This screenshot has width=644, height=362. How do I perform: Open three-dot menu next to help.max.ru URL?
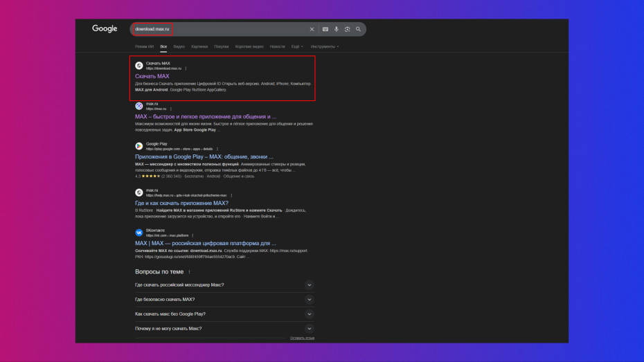pyautogui.click(x=231, y=195)
